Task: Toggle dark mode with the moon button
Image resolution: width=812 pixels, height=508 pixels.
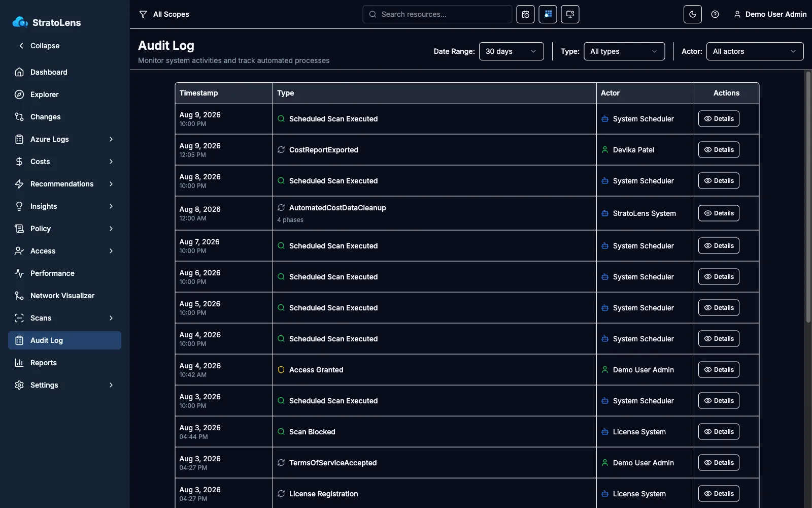Action: coord(693,14)
